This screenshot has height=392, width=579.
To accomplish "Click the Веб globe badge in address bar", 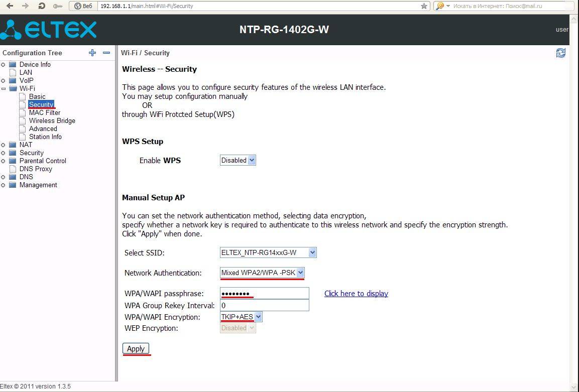I will point(83,6).
